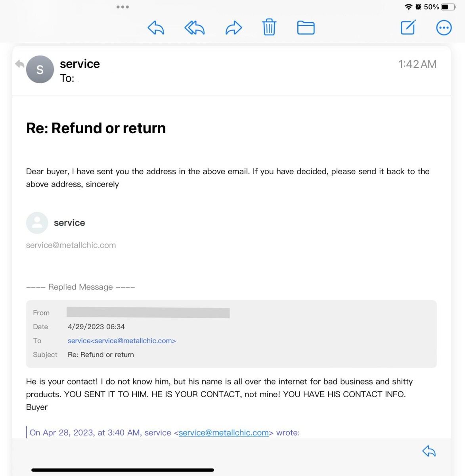Screen dimensions: 465x476
Task: Forward this email using the arrow icon
Action: (233, 28)
